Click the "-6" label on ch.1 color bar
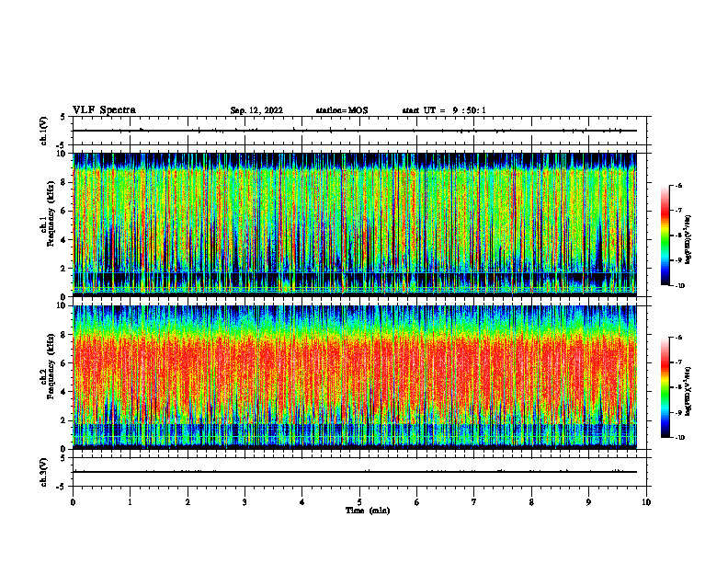Screen dimensions: 728x563 [678, 185]
